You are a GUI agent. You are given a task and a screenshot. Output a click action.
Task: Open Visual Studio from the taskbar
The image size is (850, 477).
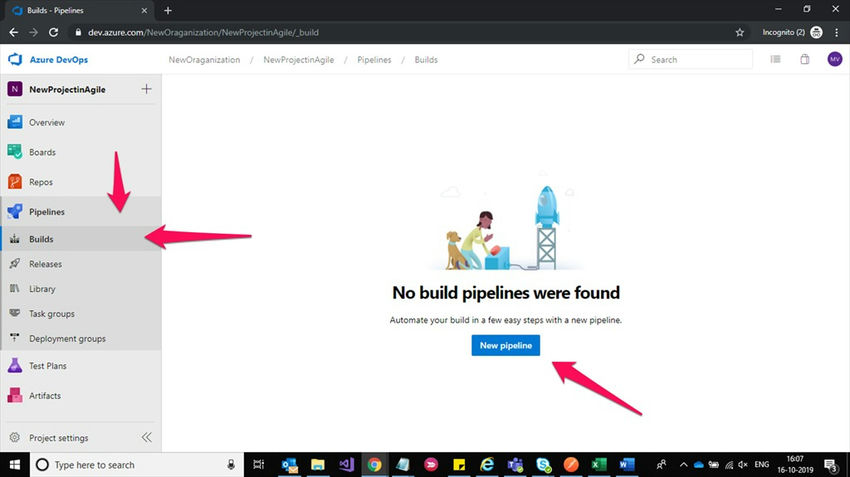coord(346,465)
